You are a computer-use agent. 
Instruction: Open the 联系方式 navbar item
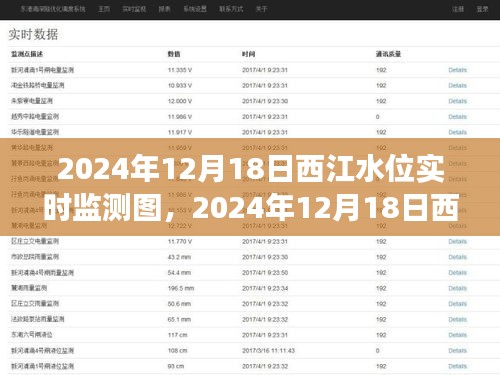pos(231,9)
